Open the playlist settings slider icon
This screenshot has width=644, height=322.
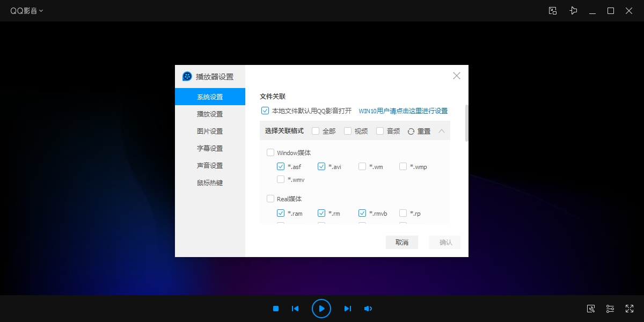click(x=610, y=309)
